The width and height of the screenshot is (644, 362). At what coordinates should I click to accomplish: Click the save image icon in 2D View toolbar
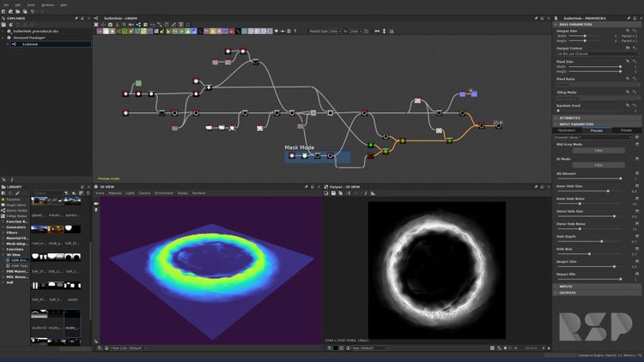[x=333, y=193]
